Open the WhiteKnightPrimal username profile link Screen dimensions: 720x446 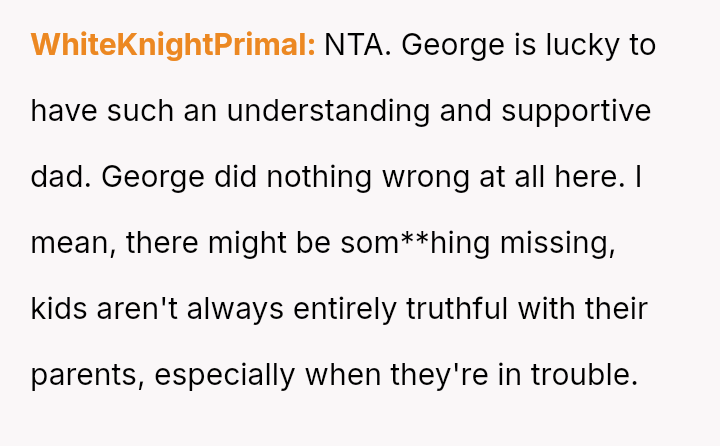pyautogui.click(x=173, y=45)
